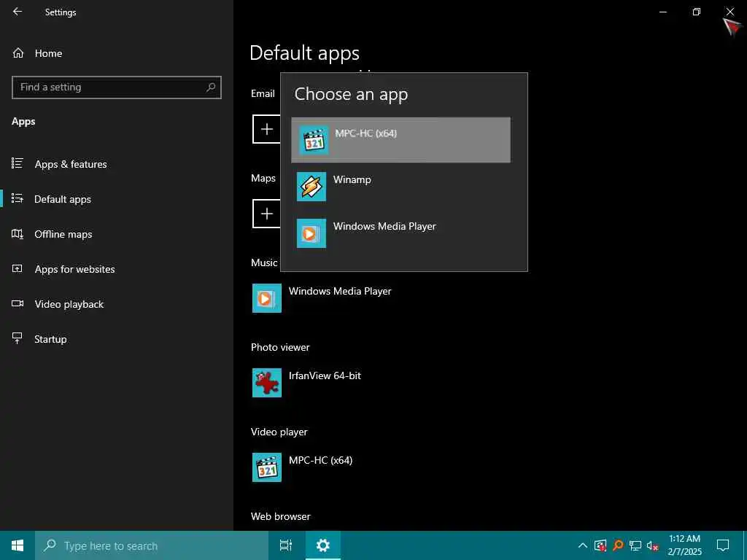Click the MPC-HC 321 clapperboard icon in popup

tap(314, 140)
